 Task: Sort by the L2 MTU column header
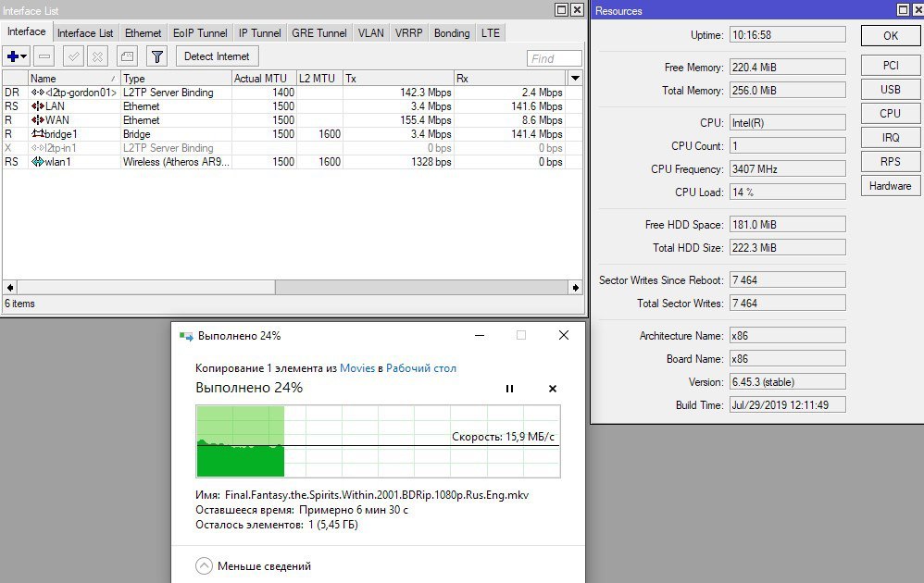[319, 79]
